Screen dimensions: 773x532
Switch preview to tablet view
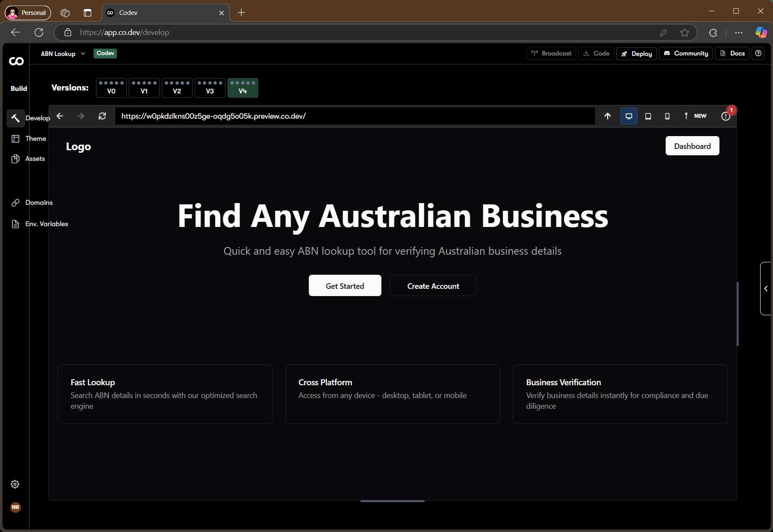pos(648,116)
